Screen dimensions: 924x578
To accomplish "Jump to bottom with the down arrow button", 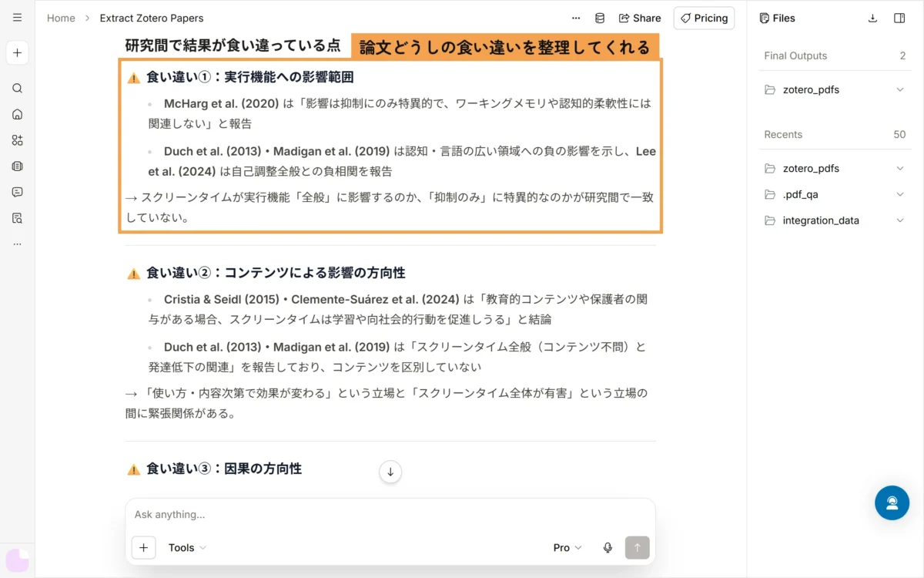I will (x=390, y=472).
